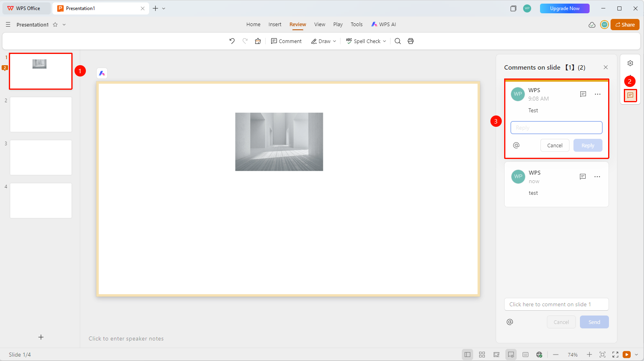
Task: Open the Insert tab
Action: [x=275, y=25]
